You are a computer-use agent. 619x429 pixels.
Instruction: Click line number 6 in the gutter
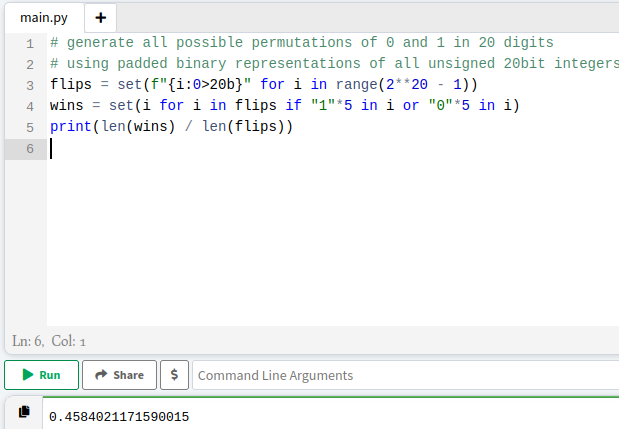pos(30,148)
